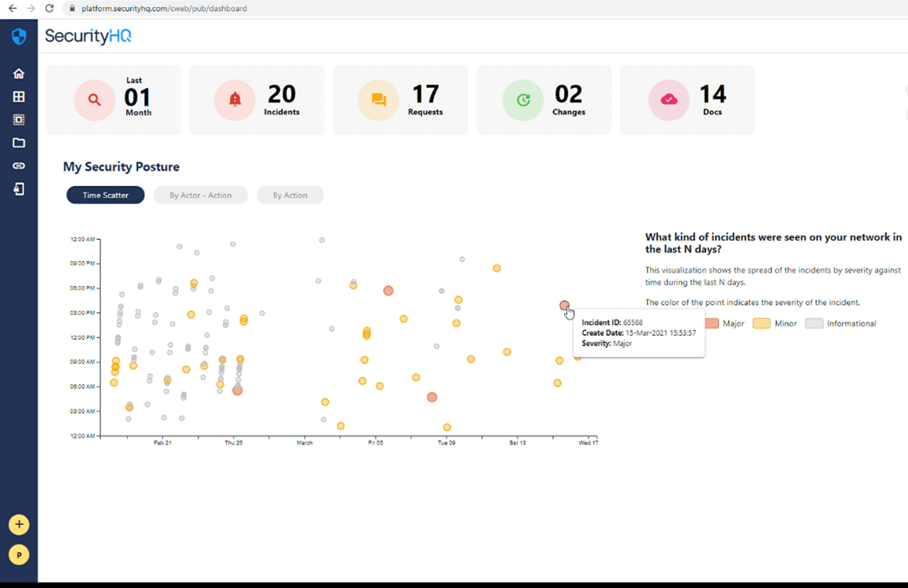
Task: Click the browser back arrow
Action: point(12,8)
